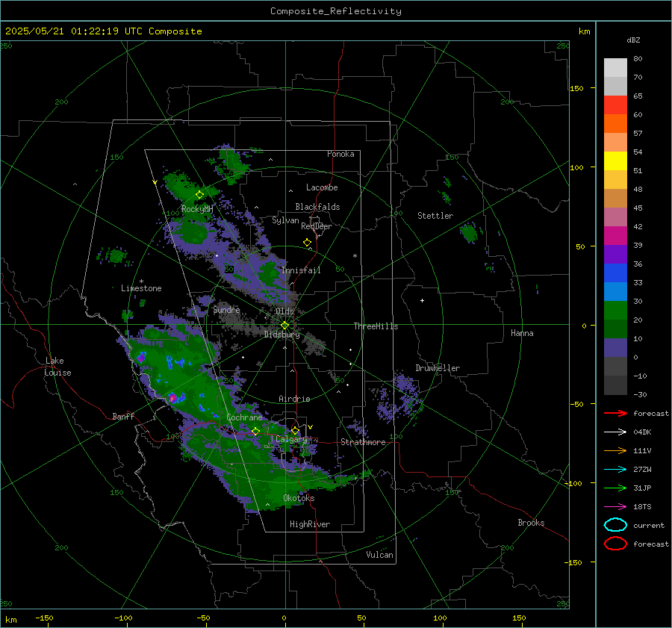The image size is (672, 628).
Task: Click the Banff label
Action: pos(123,416)
